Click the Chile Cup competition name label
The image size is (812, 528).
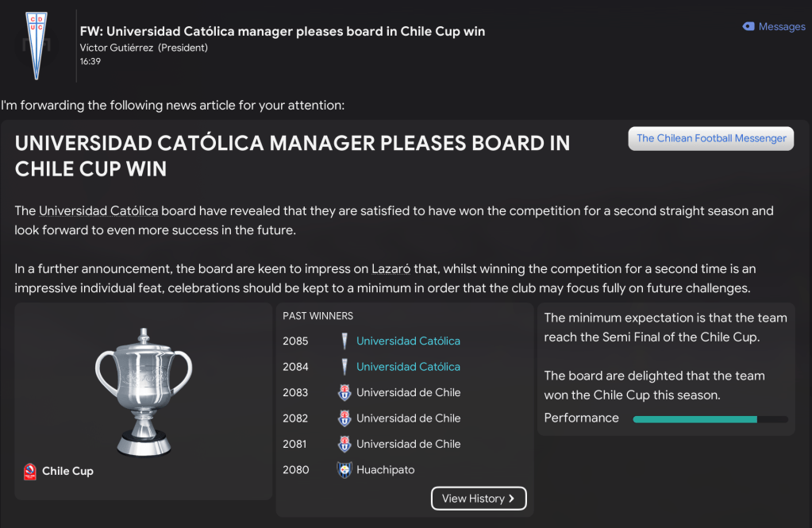coord(67,472)
